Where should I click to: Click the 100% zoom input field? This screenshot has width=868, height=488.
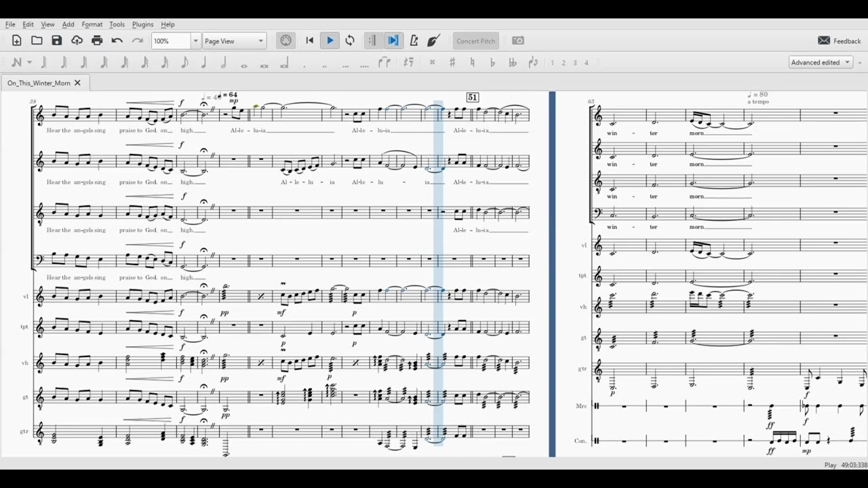171,41
